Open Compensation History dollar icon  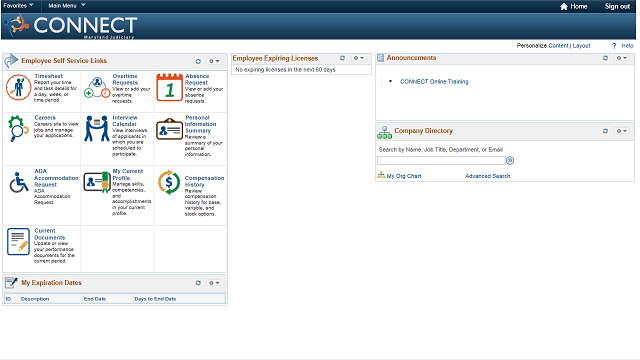click(169, 182)
